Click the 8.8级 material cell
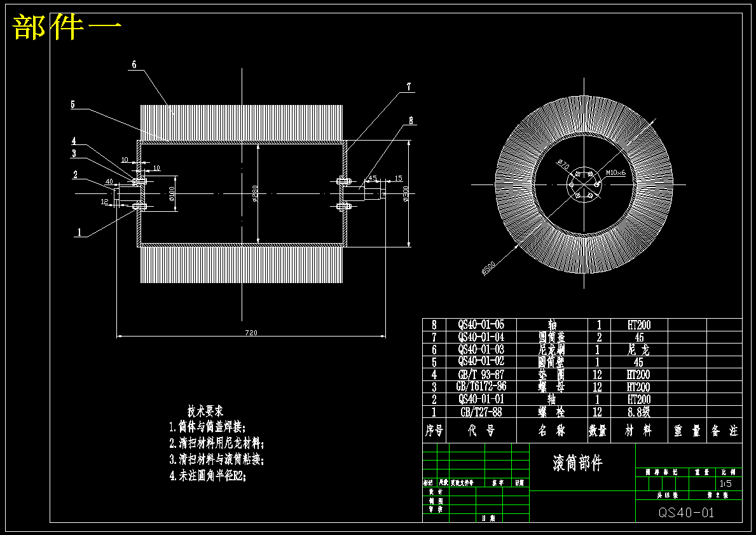Viewport: 756px width, 535px height. (639, 412)
